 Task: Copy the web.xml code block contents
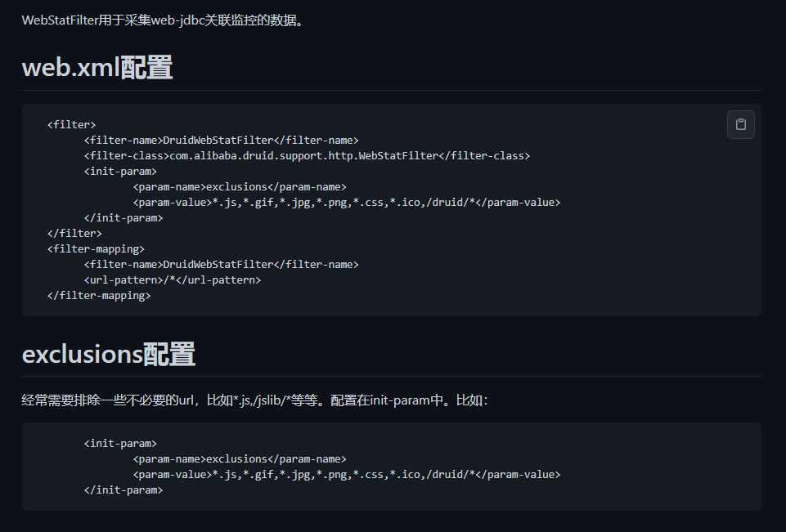740,124
